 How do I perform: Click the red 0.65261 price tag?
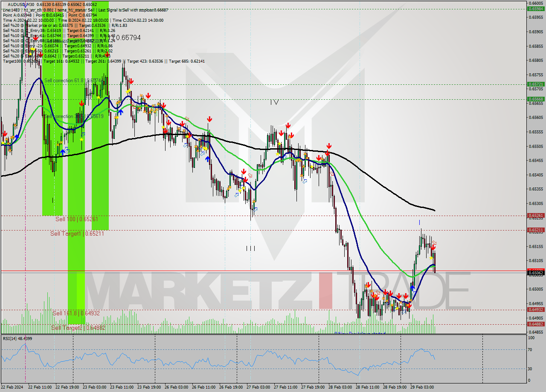point(536,216)
